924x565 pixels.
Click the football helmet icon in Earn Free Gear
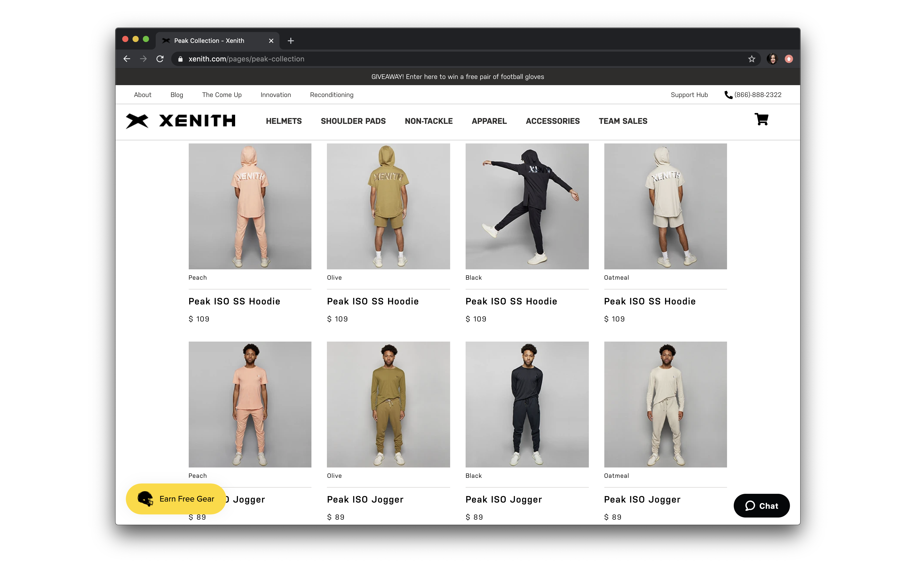point(145,499)
